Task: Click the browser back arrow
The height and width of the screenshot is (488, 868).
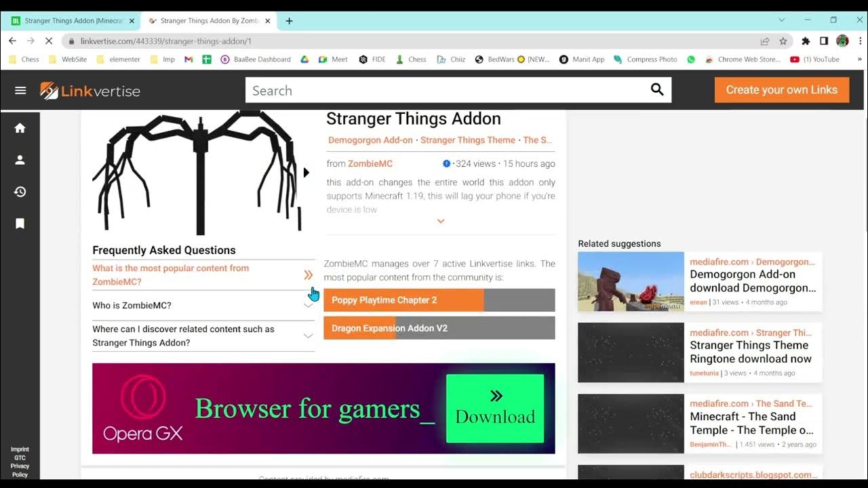Action: pyautogui.click(x=12, y=41)
